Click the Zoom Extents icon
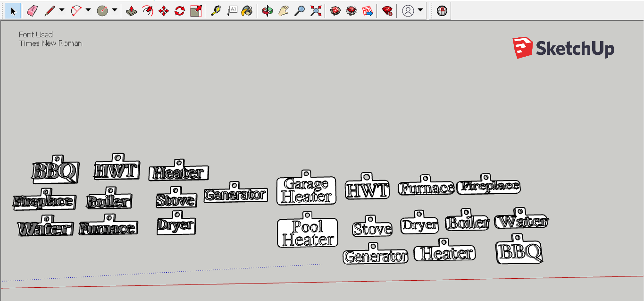 click(x=316, y=10)
